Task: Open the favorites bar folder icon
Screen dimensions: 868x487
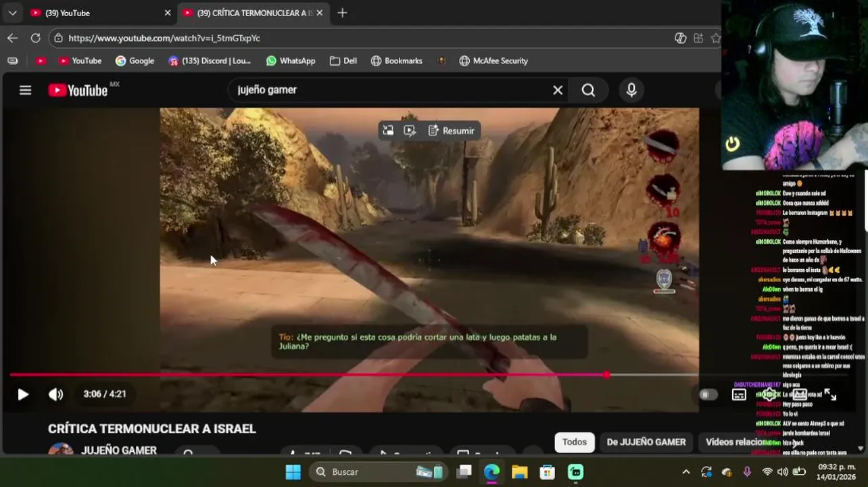Action: click(12, 61)
